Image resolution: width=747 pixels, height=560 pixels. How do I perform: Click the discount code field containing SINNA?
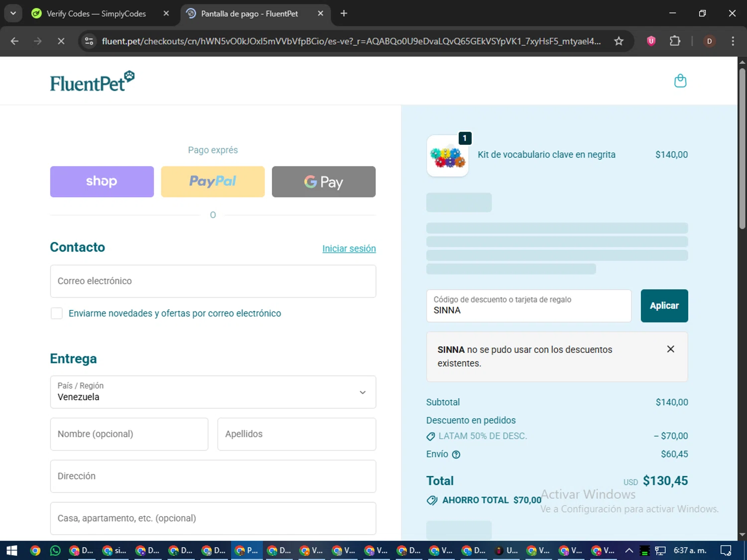529,306
